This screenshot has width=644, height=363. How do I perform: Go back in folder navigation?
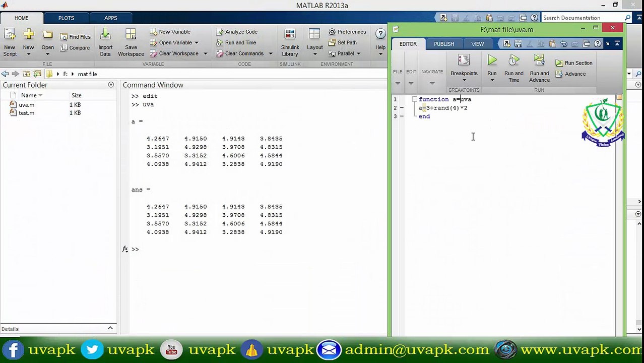5,74
